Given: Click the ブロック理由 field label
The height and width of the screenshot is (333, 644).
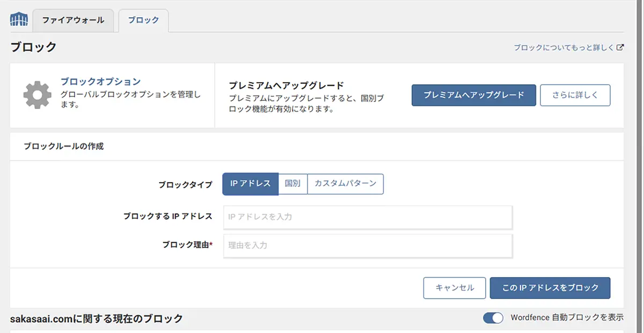Looking at the screenshot, I should [x=187, y=245].
